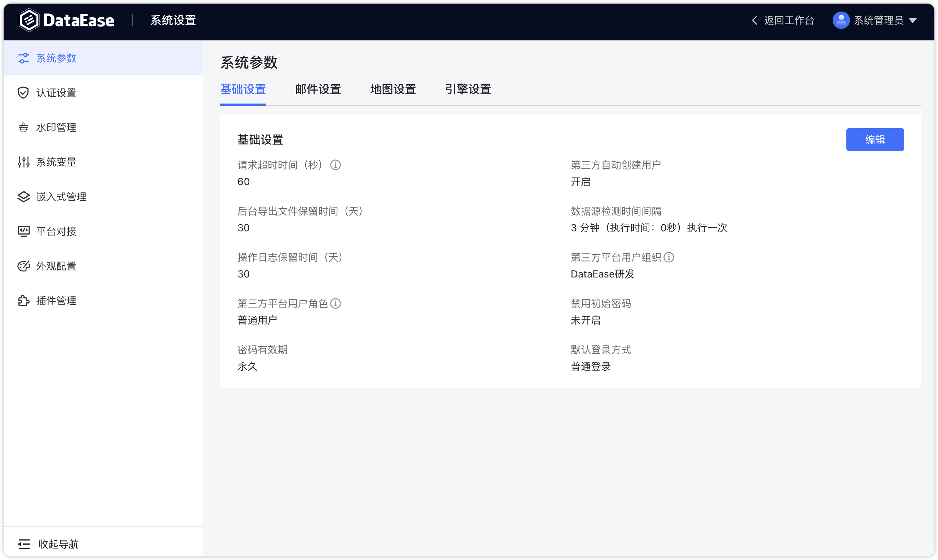Click the 数据源检测时间间隔 label

click(x=616, y=211)
